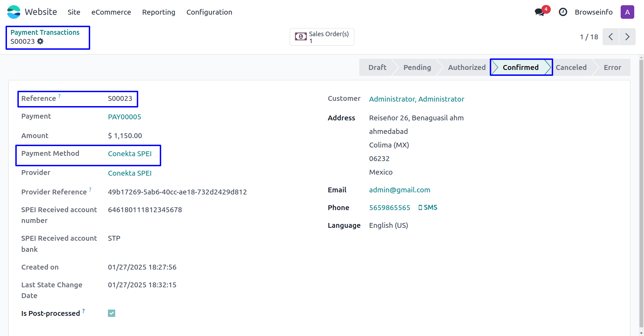Select the Confirmed status stage
The height and width of the screenshot is (336, 644).
click(520, 67)
